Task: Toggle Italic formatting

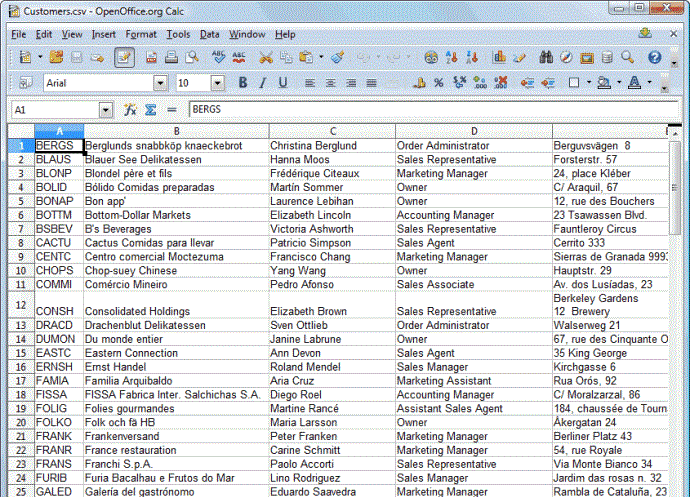Action: click(x=263, y=83)
